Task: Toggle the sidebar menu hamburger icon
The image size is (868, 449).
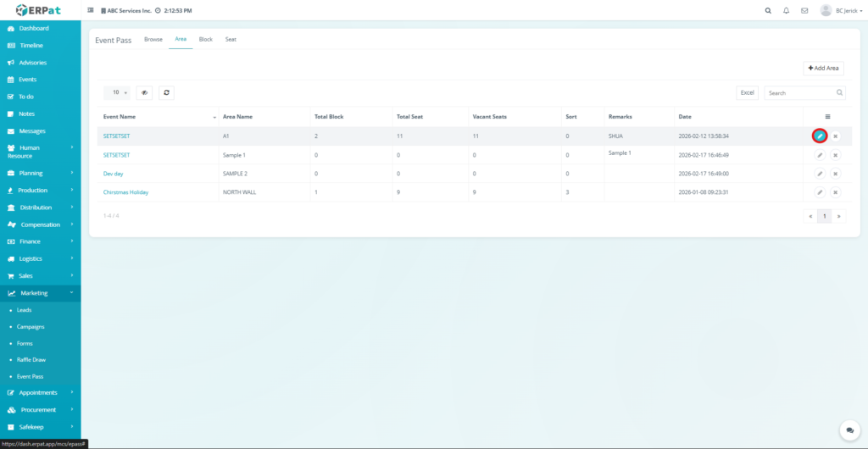Action: (91, 11)
